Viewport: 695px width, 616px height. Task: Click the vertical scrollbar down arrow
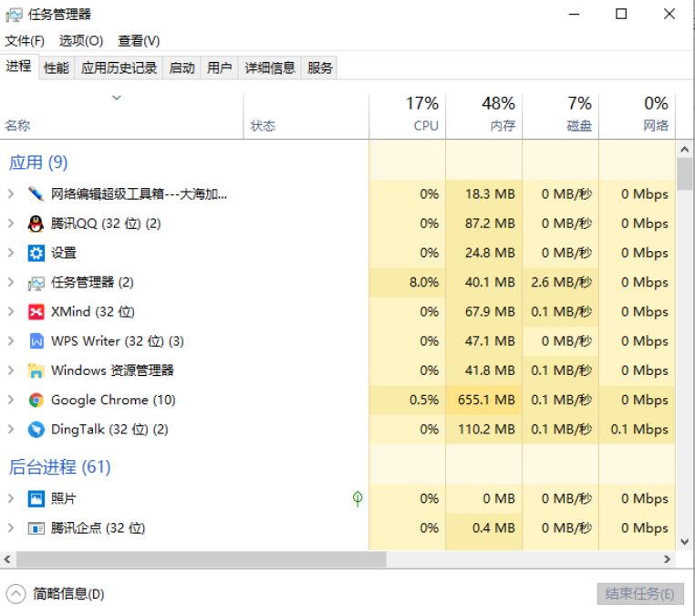(x=685, y=541)
